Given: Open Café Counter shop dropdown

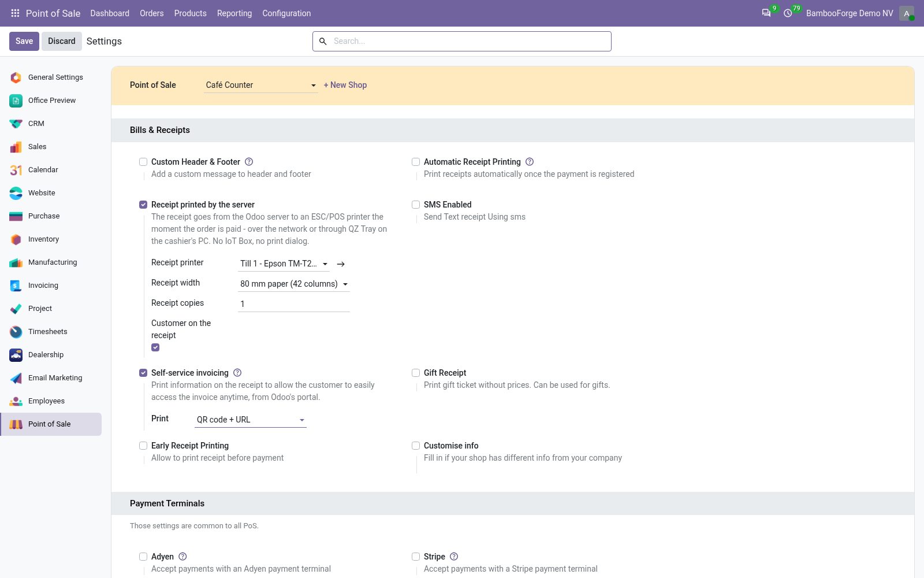Looking at the screenshot, I should 261,85.
